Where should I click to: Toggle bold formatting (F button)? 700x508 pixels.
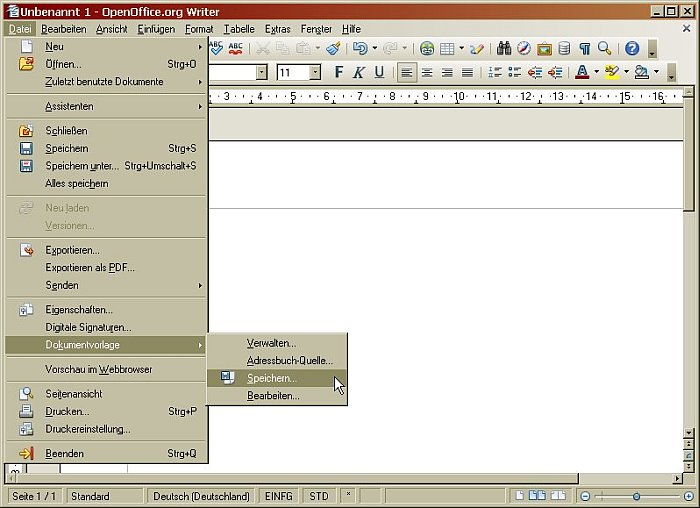339,72
